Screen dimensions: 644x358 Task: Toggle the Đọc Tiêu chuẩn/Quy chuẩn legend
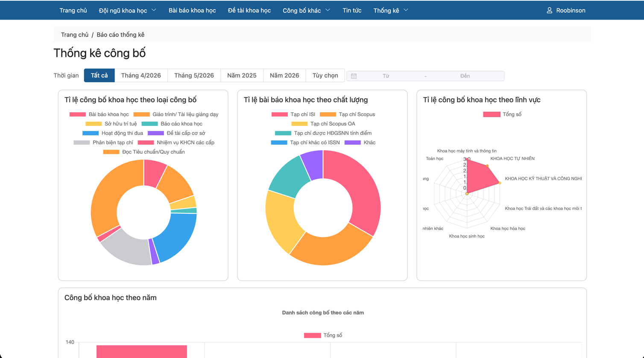pos(144,152)
